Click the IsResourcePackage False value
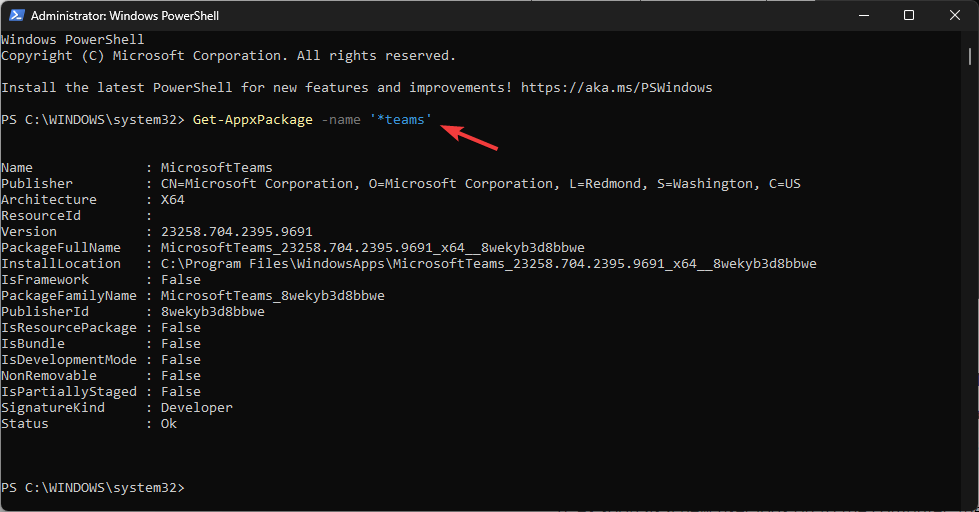This screenshot has height=512, width=979. tap(180, 328)
